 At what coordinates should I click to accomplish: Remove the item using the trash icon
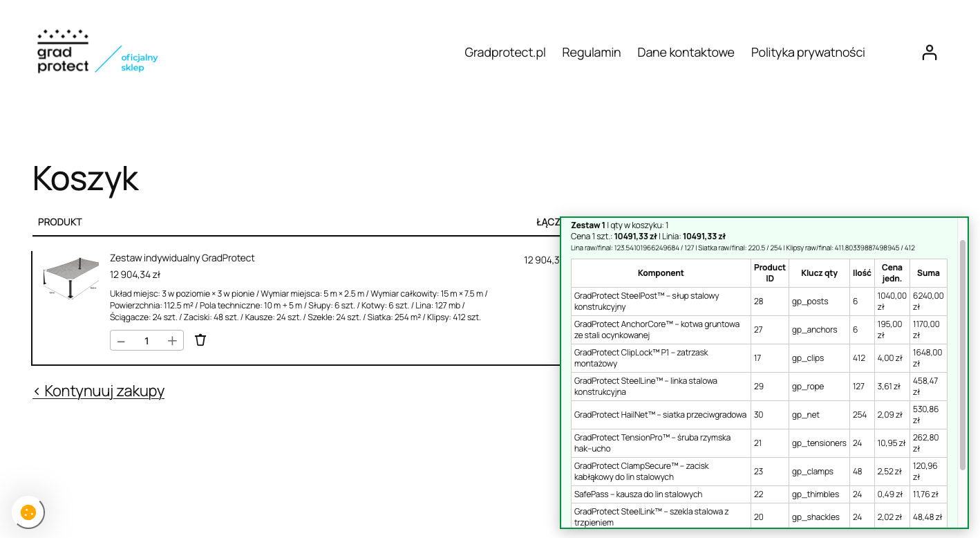[200, 340]
